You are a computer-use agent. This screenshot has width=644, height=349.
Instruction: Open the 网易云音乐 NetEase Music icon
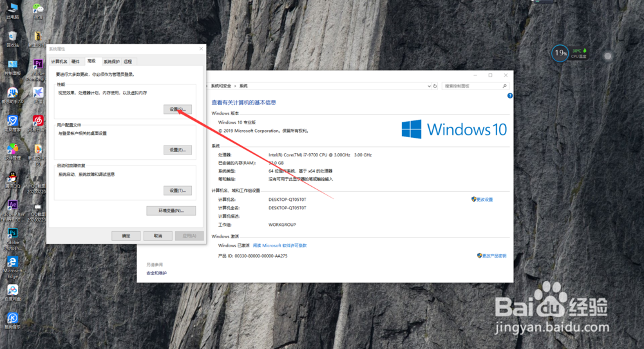tap(38, 122)
